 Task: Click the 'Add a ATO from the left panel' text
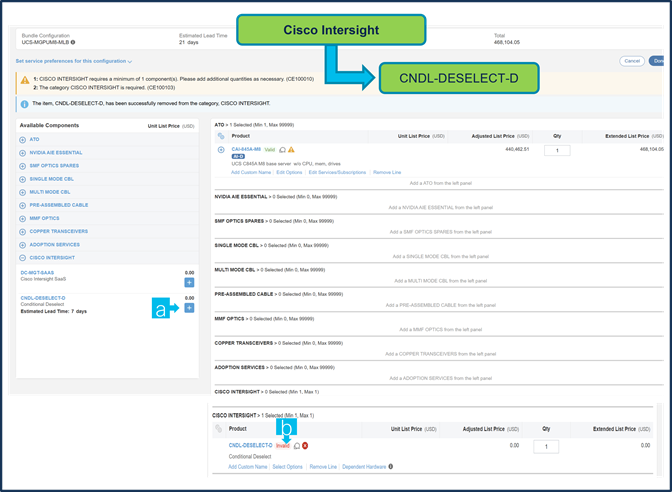click(x=441, y=183)
